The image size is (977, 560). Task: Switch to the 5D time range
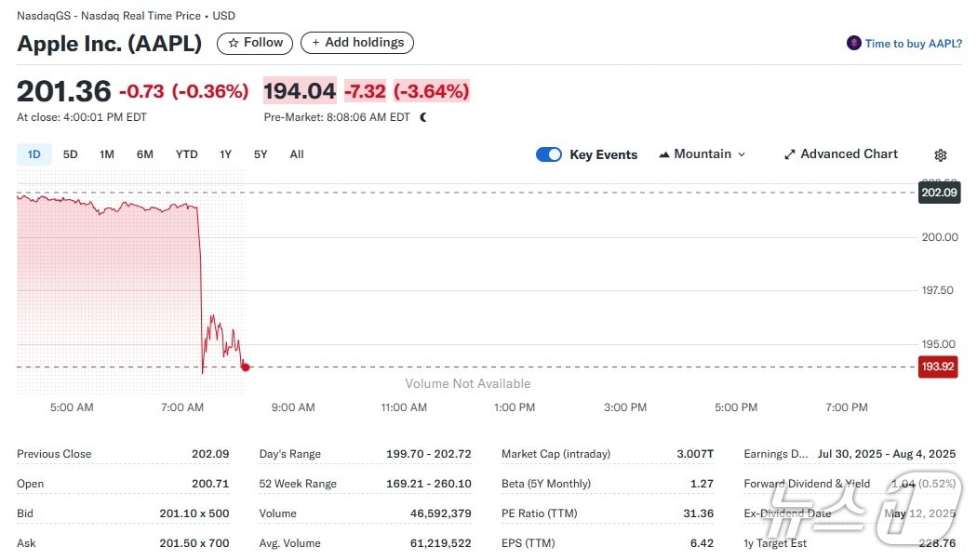(71, 154)
